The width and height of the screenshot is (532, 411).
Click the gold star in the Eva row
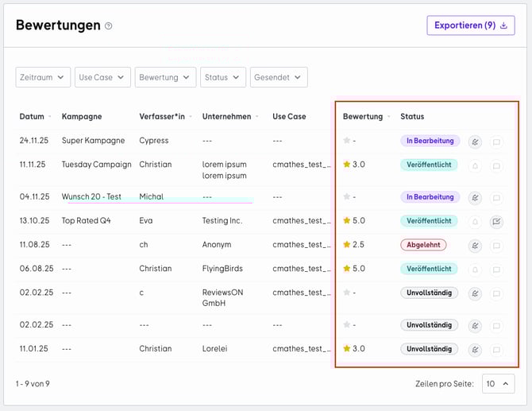pyautogui.click(x=347, y=221)
